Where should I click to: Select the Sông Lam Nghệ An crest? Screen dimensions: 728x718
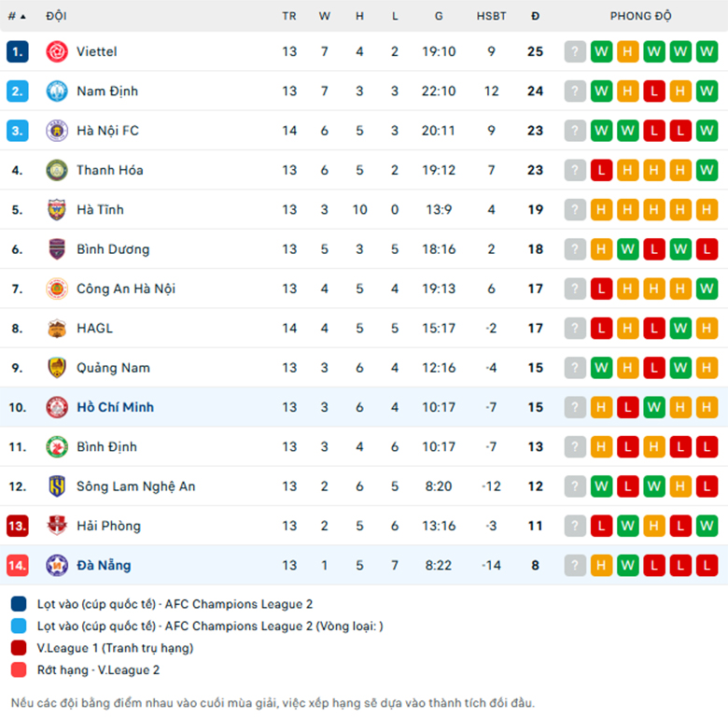coord(57,486)
